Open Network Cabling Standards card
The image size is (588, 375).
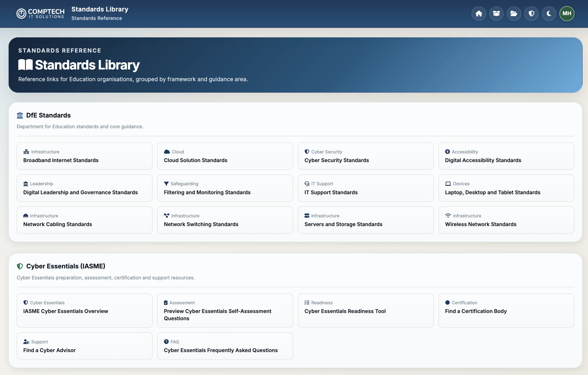click(x=84, y=220)
